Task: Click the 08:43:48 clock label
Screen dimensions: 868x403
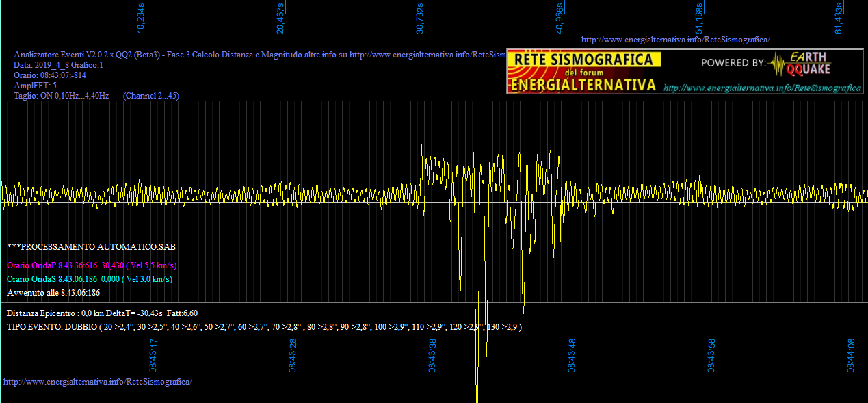Action: (572, 355)
